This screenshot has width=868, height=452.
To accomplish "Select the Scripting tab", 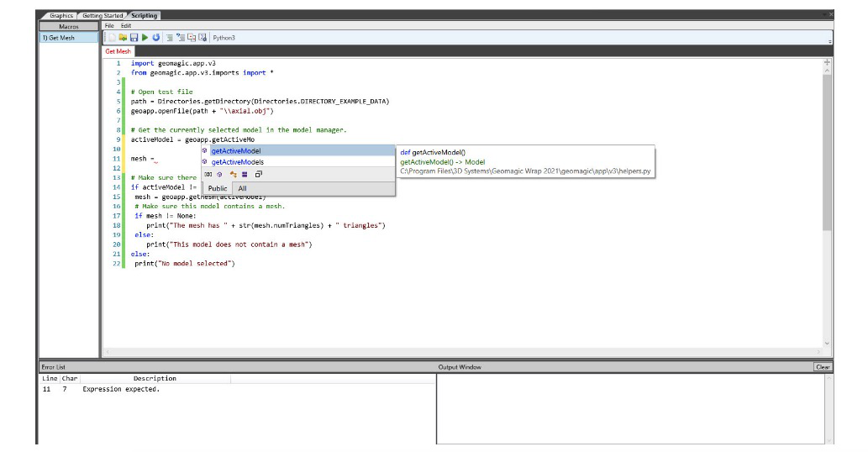I will pos(144,15).
